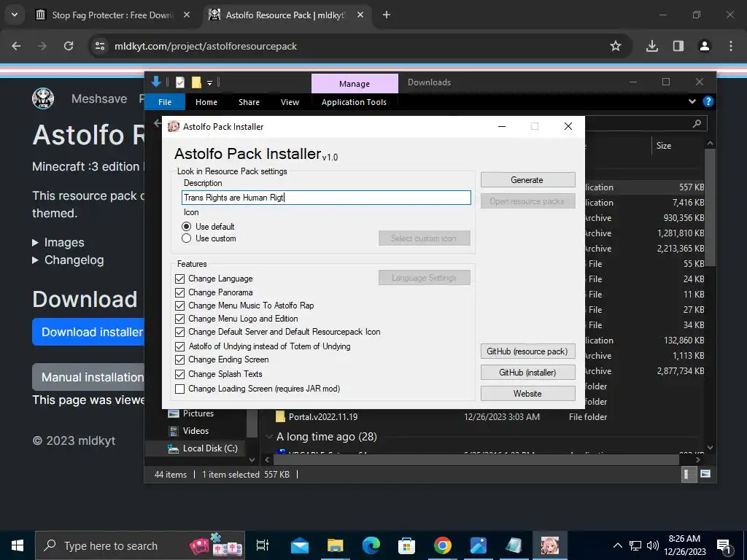Enable Change Loading Screen (requires JAR mod)

click(179, 389)
